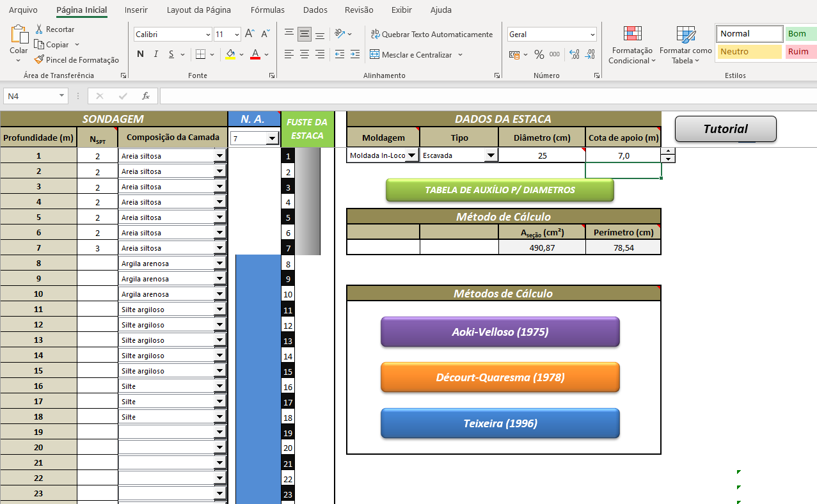Open layer composition dropdown for depth 1
Image resolution: width=817 pixels, height=504 pixels.
pyautogui.click(x=220, y=155)
